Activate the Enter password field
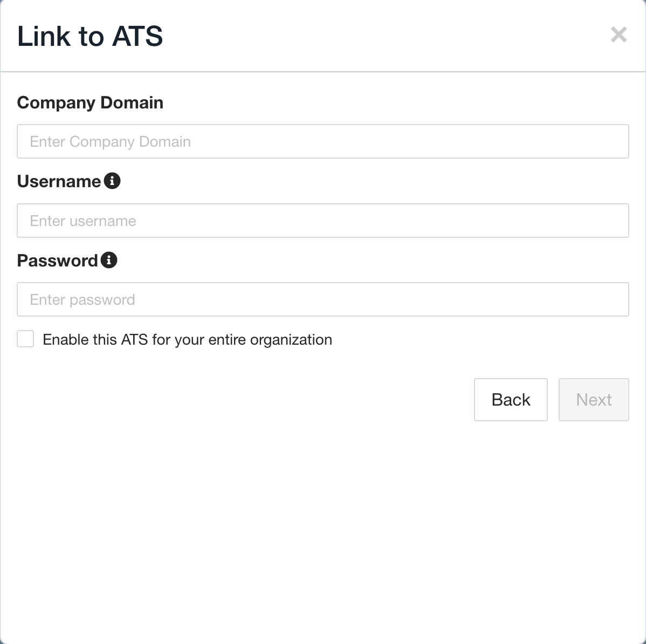The width and height of the screenshot is (646, 644). [x=323, y=299]
